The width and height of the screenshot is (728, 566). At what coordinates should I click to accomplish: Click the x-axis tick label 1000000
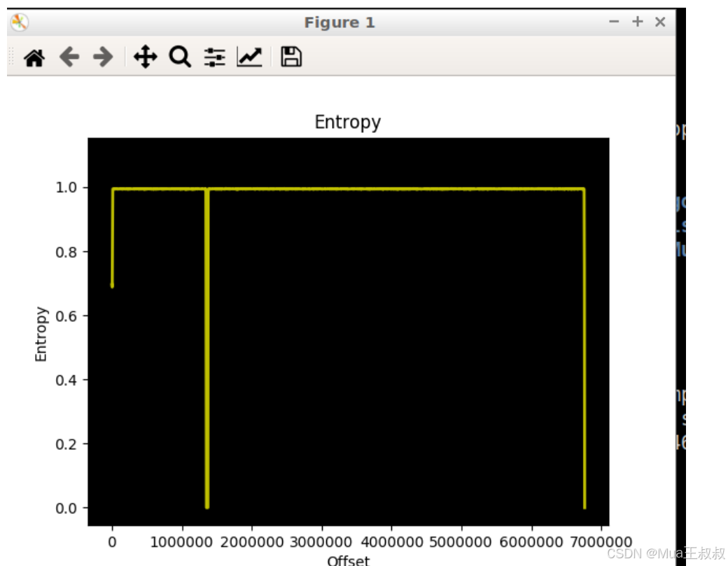(181, 542)
